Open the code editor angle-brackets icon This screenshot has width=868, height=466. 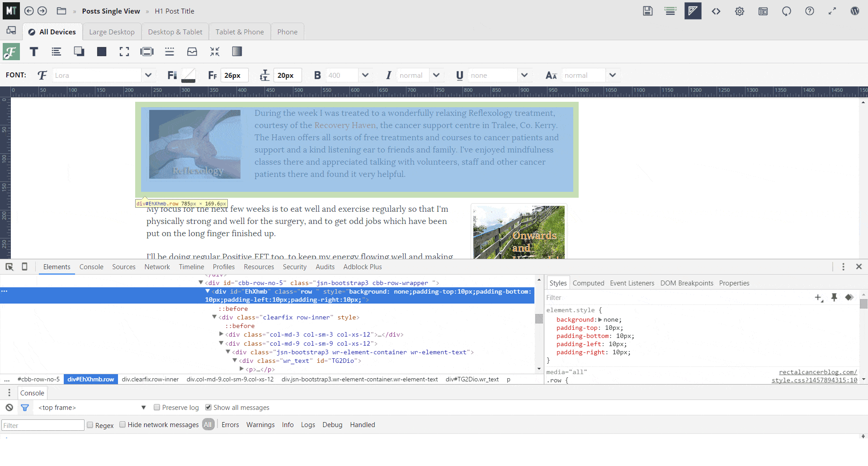click(716, 11)
